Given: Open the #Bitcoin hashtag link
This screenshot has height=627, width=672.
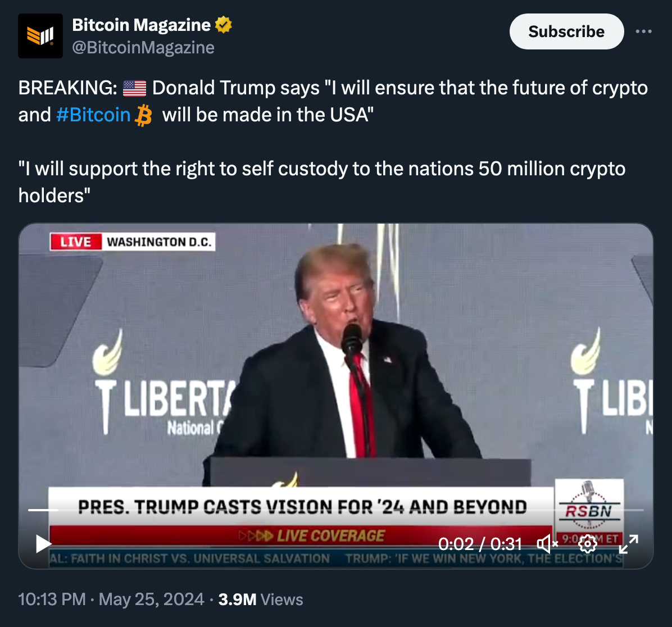Looking at the screenshot, I should [93, 115].
